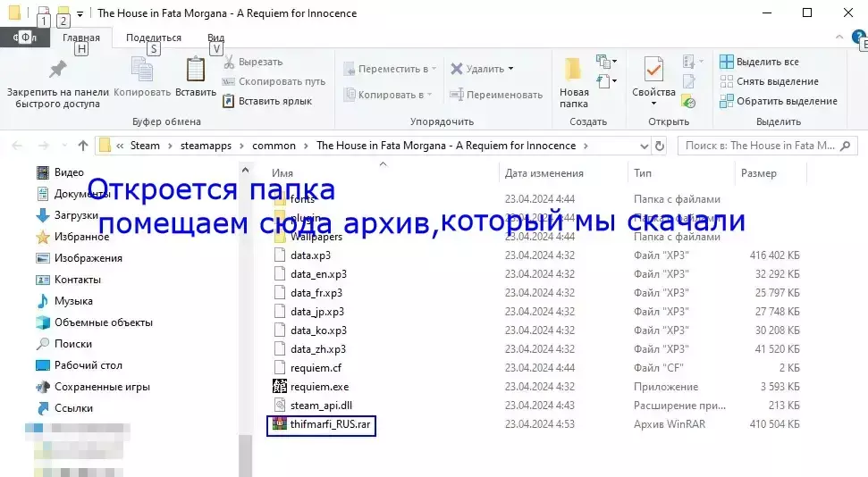This screenshot has height=477, width=868.
Task: Open the Копировать в dropdown
Action: pos(388,95)
